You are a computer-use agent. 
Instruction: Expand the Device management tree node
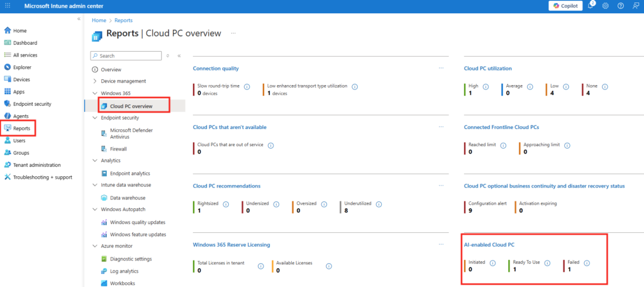coord(95,81)
